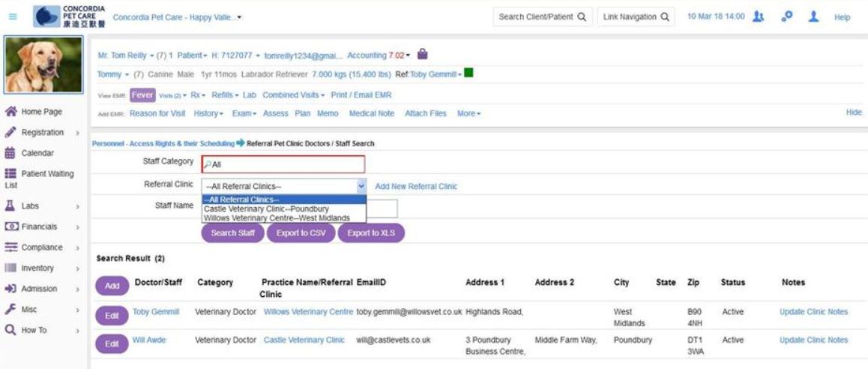Click the Search Staff button
Viewport: 868px width, 369px height.
pos(233,232)
